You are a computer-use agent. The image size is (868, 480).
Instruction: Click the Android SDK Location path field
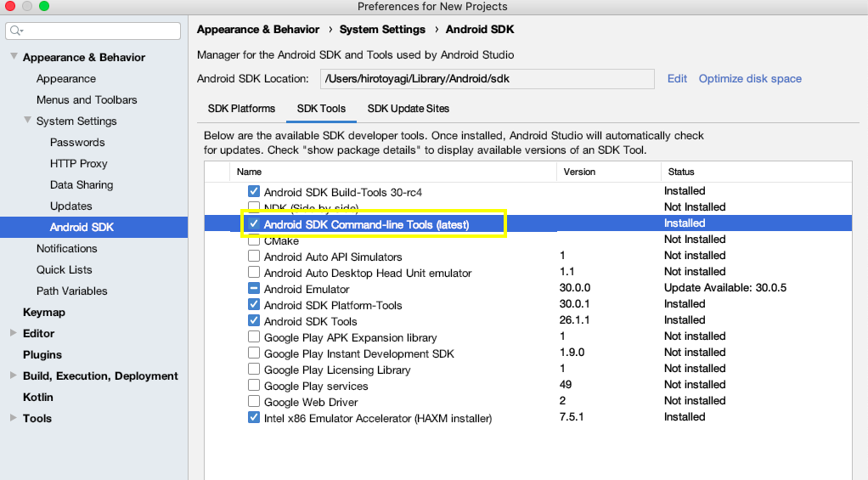click(487, 79)
